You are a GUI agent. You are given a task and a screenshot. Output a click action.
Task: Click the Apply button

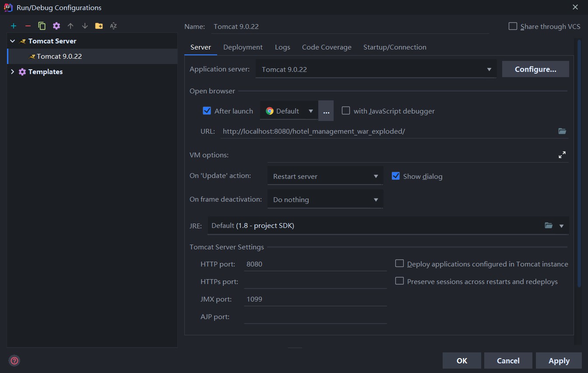(x=559, y=361)
